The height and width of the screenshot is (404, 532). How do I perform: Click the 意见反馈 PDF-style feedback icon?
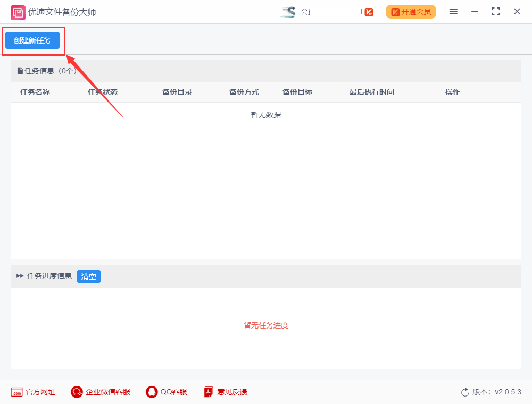pyautogui.click(x=208, y=392)
